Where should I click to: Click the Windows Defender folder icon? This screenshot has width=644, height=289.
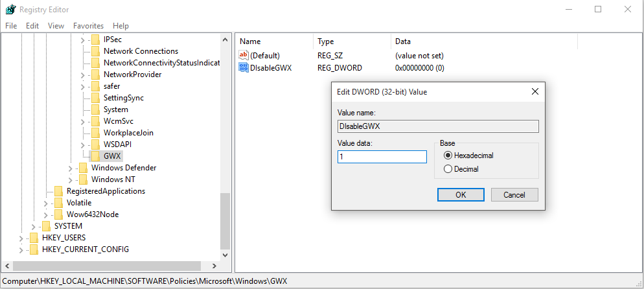click(83, 167)
